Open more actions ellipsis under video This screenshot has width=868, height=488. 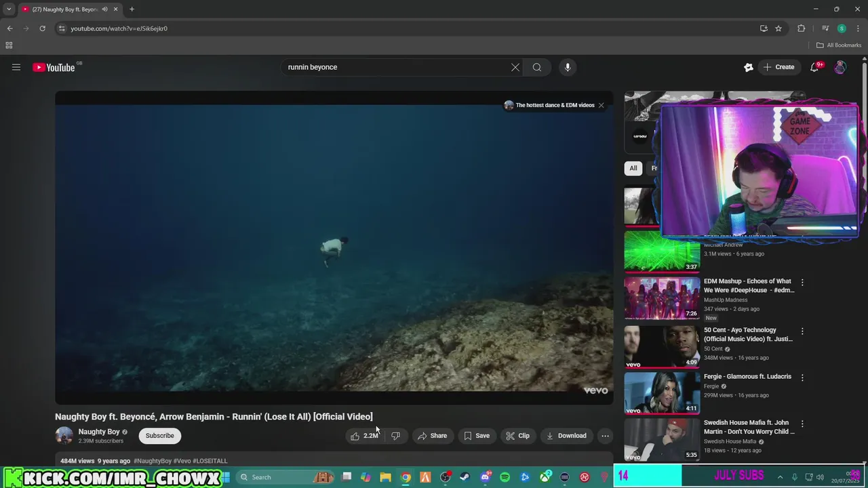(x=606, y=436)
